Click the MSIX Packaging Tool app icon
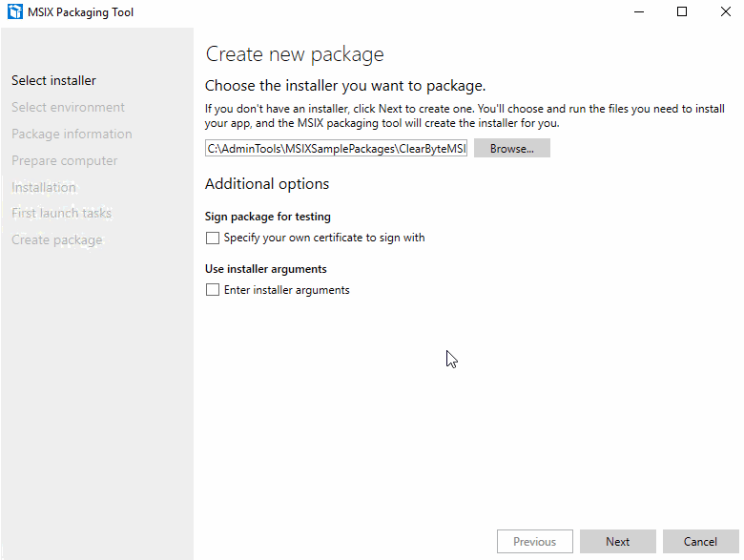Viewport: 744px width, 560px height. 14,11
